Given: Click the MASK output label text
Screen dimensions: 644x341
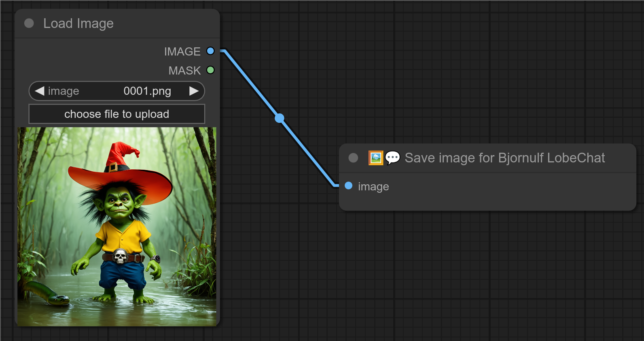Looking at the screenshot, I should [x=184, y=70].
